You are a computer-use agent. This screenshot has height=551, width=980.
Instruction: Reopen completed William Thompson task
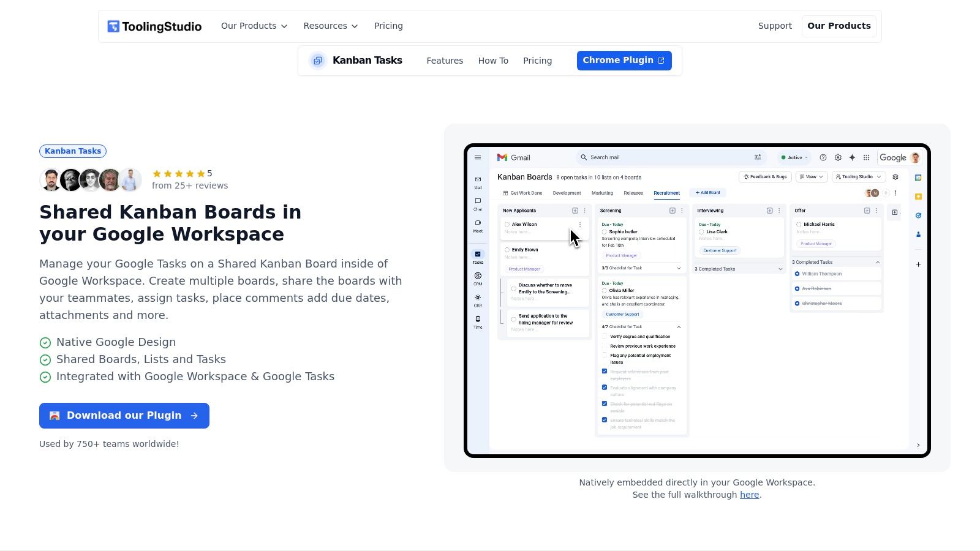[797, 274]
